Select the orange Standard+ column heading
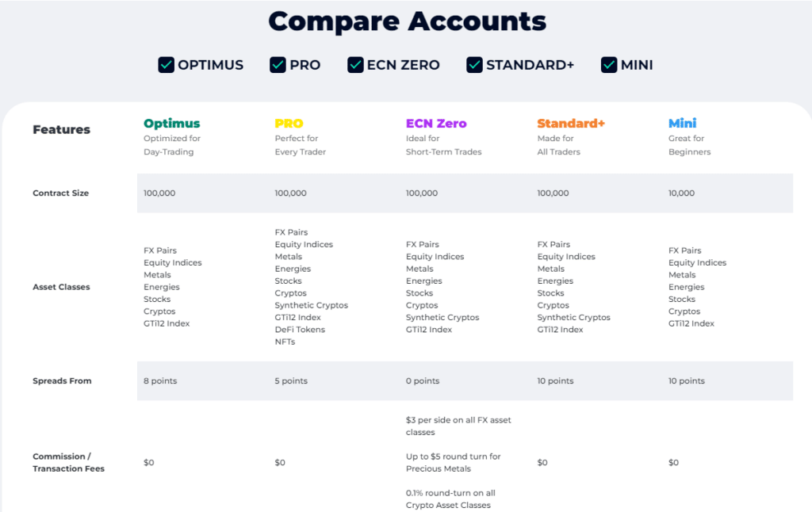The width and height of the screenshot is (812, 512). point(571,124)
